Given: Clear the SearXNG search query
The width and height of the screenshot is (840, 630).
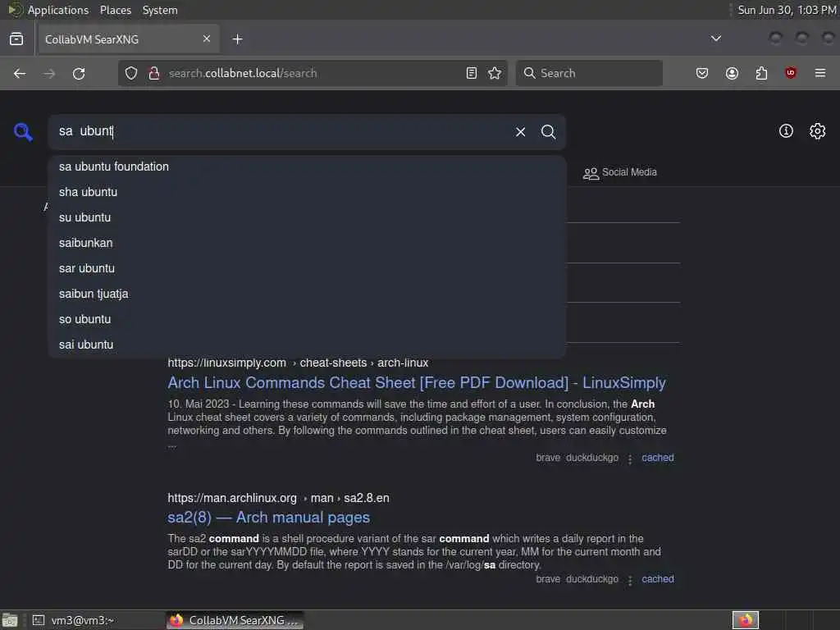Looking at the screenshot, I should click(520, 132).
